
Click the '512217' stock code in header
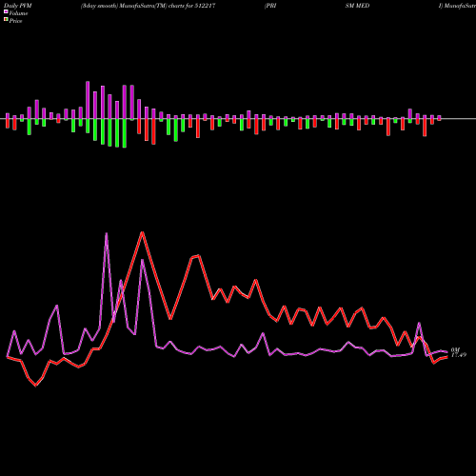[205, 6]
